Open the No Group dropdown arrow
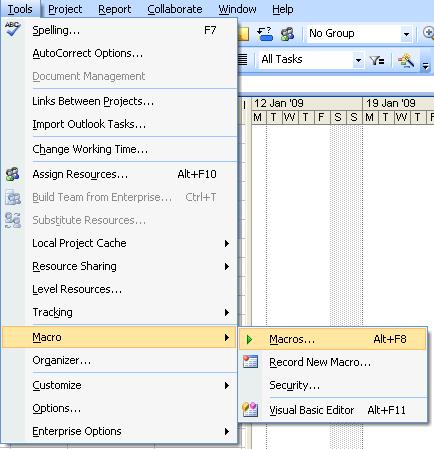The height and width of the screenshot is (449, 434). click(x=406, y=34)
